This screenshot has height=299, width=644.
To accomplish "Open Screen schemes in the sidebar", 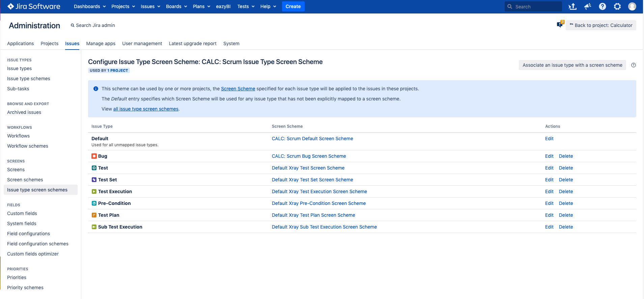I will 25,180.
